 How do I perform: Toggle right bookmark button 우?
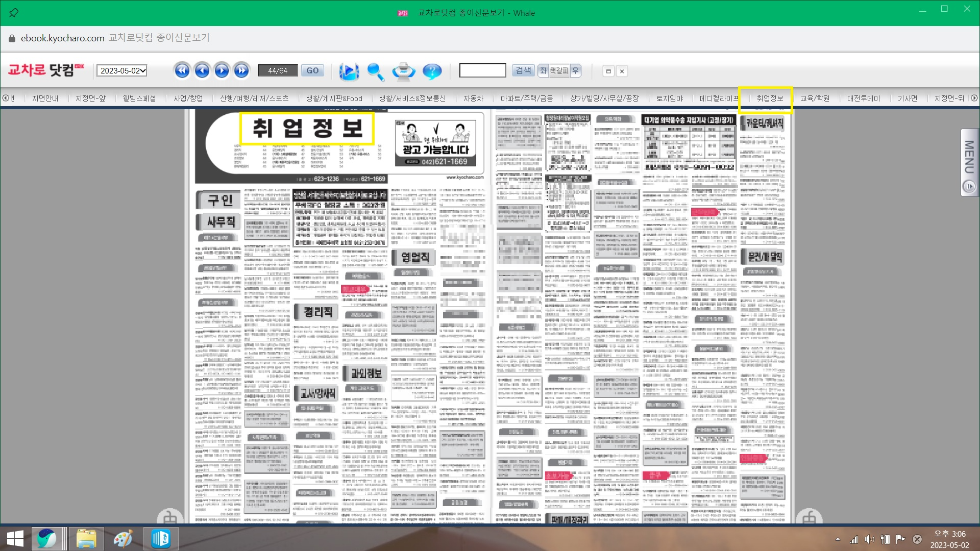575,70
